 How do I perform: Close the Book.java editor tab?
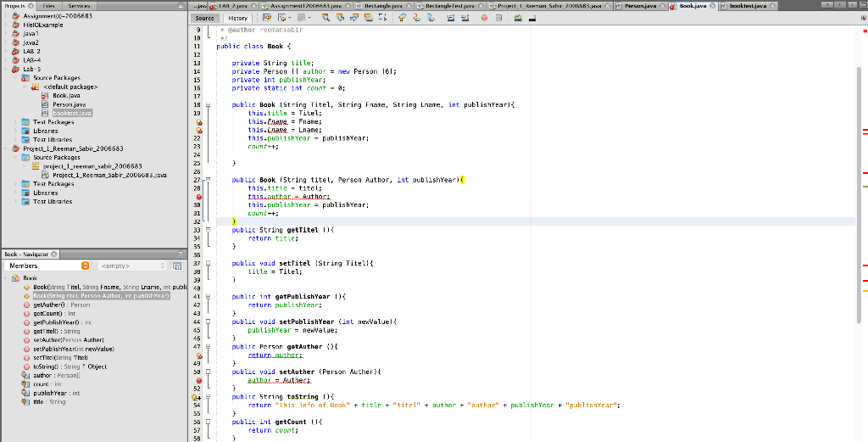click(712, 5)
